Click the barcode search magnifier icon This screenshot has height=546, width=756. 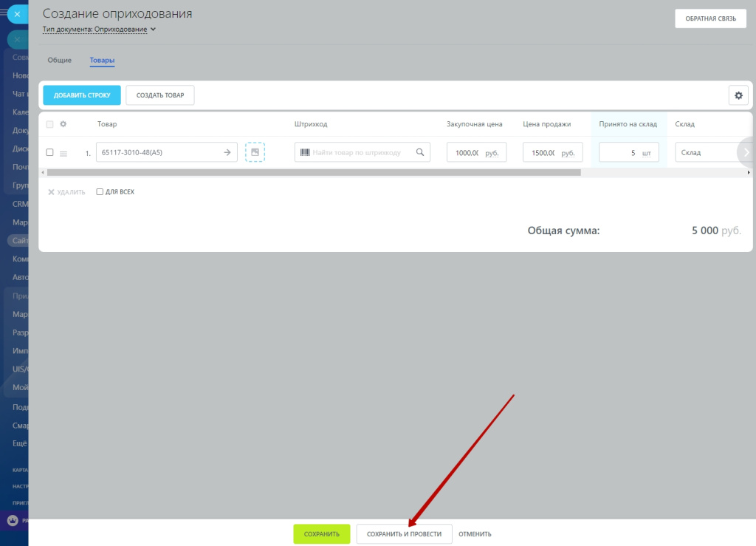pyautogui.click(x=420, y=152)
